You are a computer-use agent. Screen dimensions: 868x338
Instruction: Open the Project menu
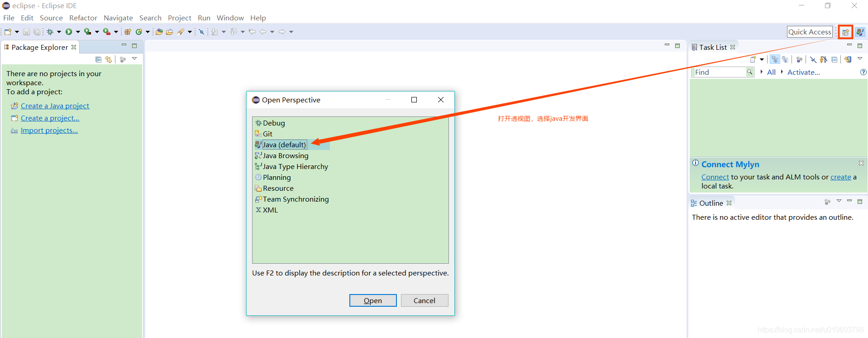click(x=180, y=18)
